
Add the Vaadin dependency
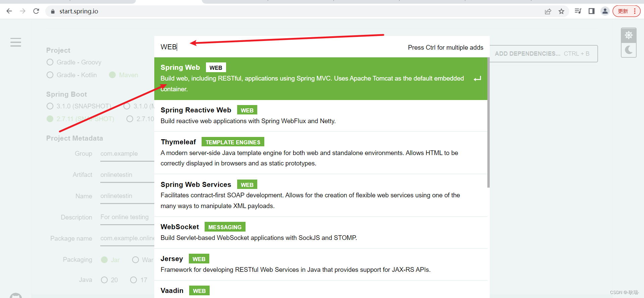pyautogui.click(x=321, y=289)
